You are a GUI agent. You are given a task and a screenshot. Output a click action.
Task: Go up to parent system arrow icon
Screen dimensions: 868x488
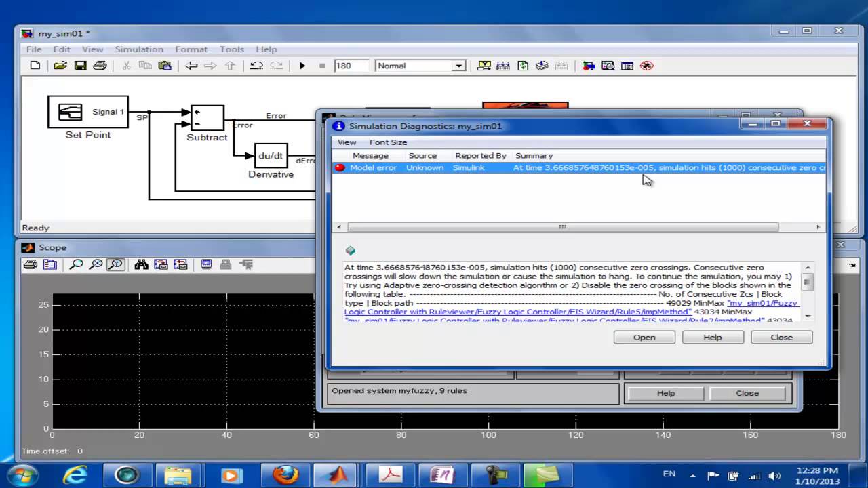tap(230, 66)
